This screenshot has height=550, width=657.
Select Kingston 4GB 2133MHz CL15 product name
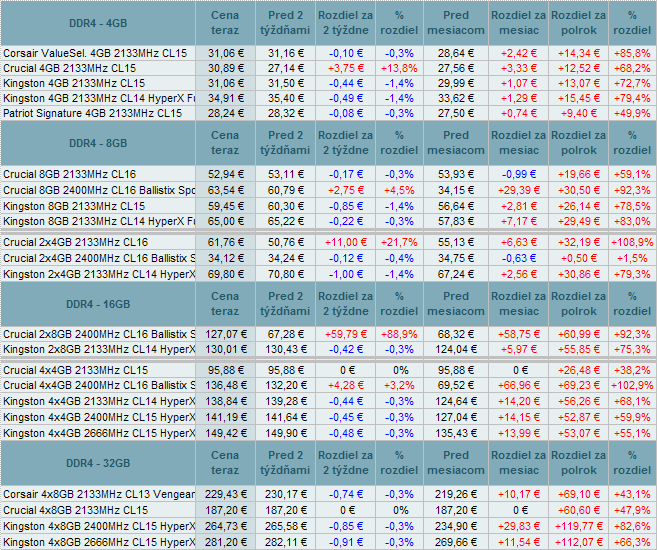click(74, 83)
